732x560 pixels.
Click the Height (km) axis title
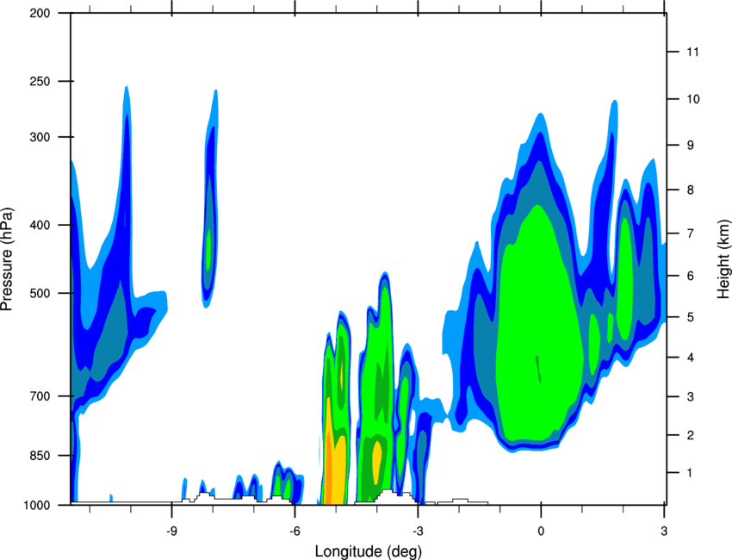(723, 258)
